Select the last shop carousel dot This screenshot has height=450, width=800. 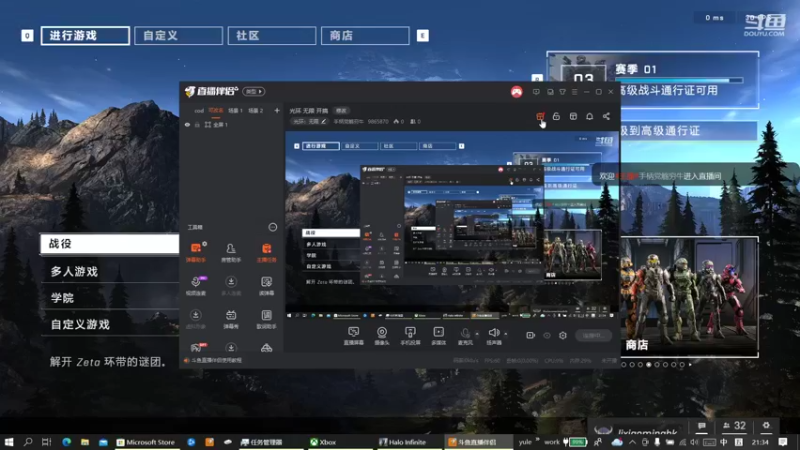tap(682, 365)
